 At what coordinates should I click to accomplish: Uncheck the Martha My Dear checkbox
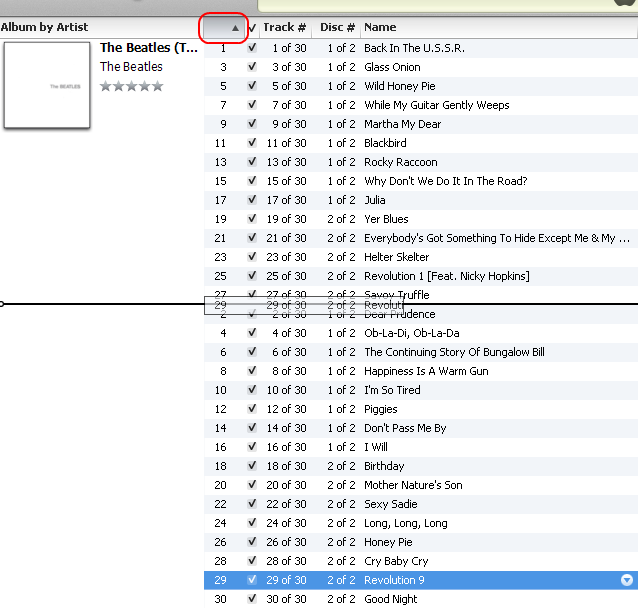tap(252, 123)
